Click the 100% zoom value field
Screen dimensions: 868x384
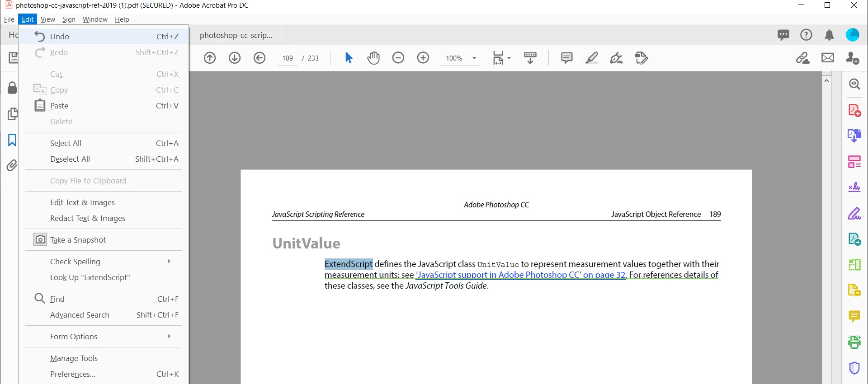[454, 58]
